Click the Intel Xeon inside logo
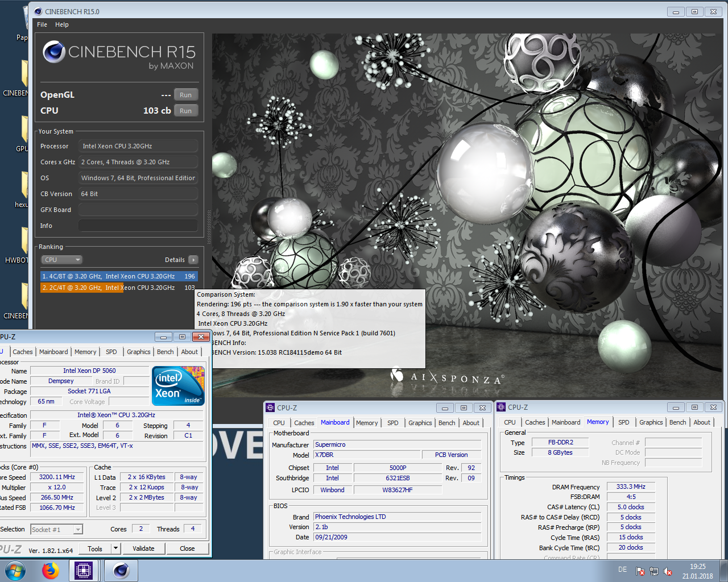 click(x=179, y=386)
